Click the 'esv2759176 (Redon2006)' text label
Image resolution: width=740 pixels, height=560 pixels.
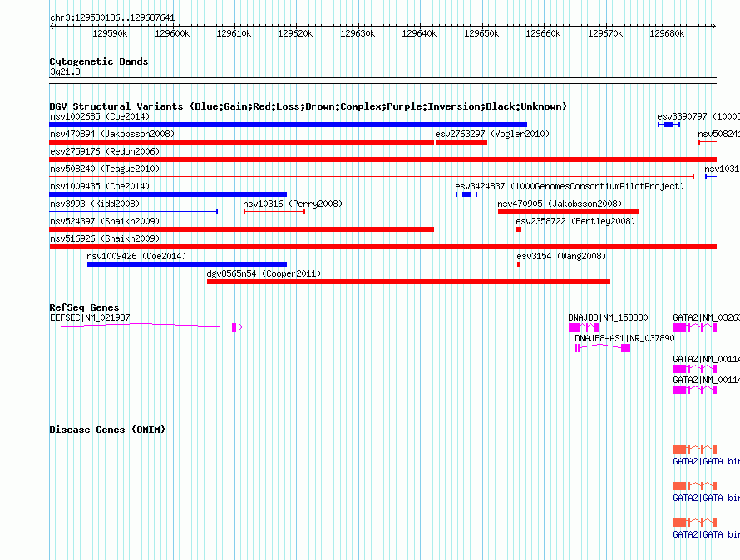[x=105, y=151]
